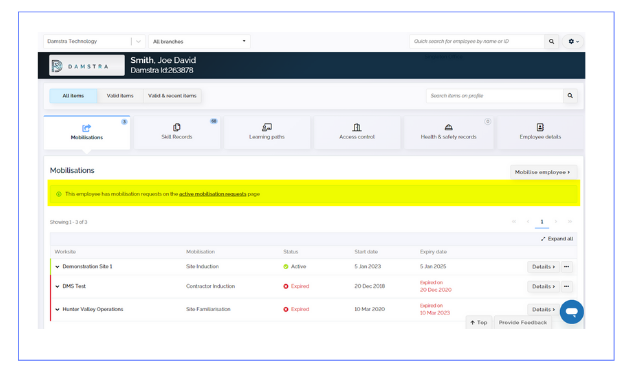Expand the Hunter Valley Operations row
The image size is (633, 379).
57,310
